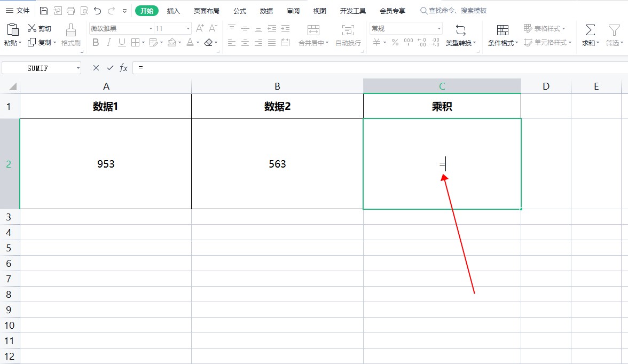
Task: Switch to the 插入 ribbon tab
Action: pyautogui.click(x=174, y=11)
